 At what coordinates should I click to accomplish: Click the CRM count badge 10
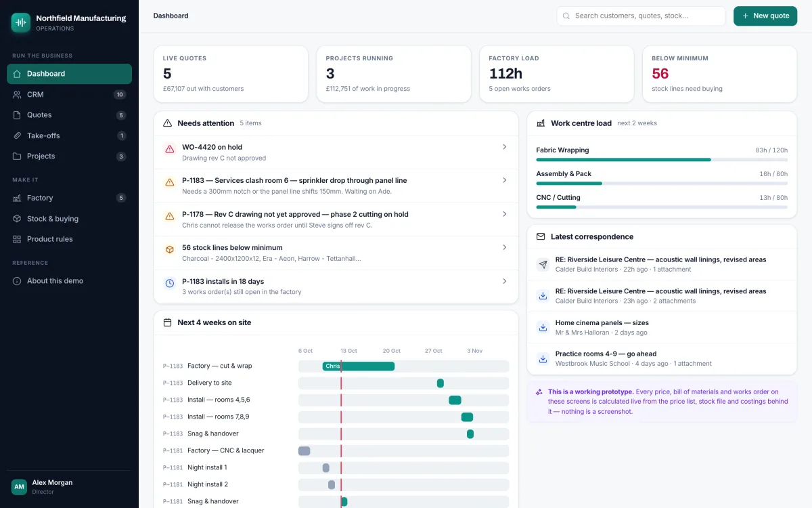120,95
